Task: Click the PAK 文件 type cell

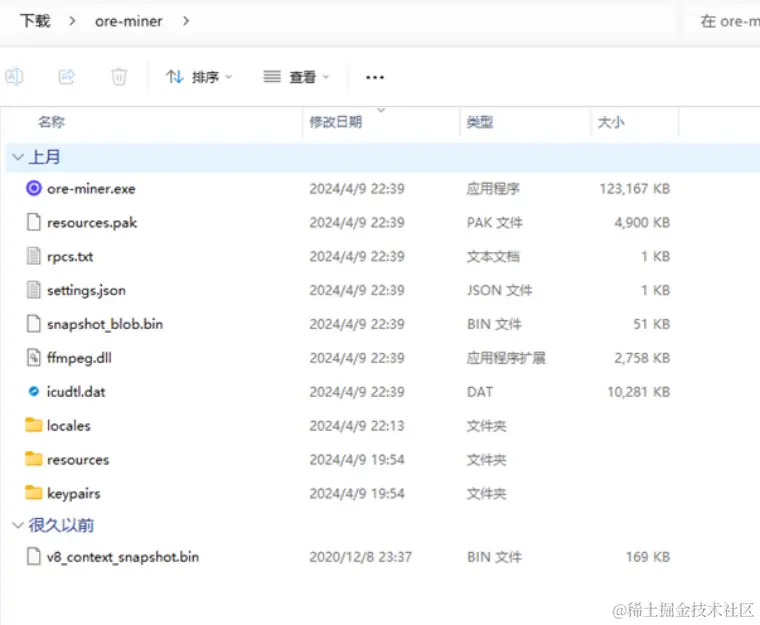Action: point(494,223)
